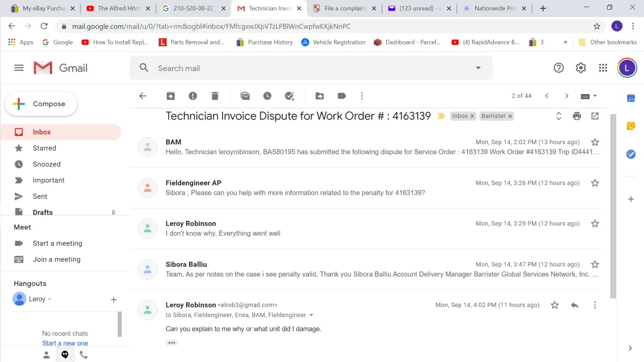Open the Starred folder
Screen dimensions: 644x362
click(44, 148)
